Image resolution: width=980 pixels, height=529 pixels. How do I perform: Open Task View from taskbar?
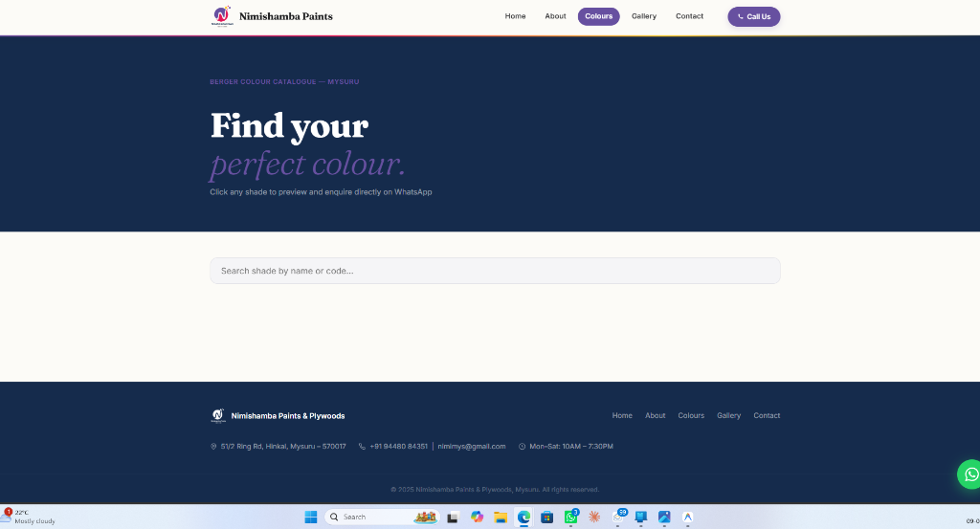coord(453,518)
